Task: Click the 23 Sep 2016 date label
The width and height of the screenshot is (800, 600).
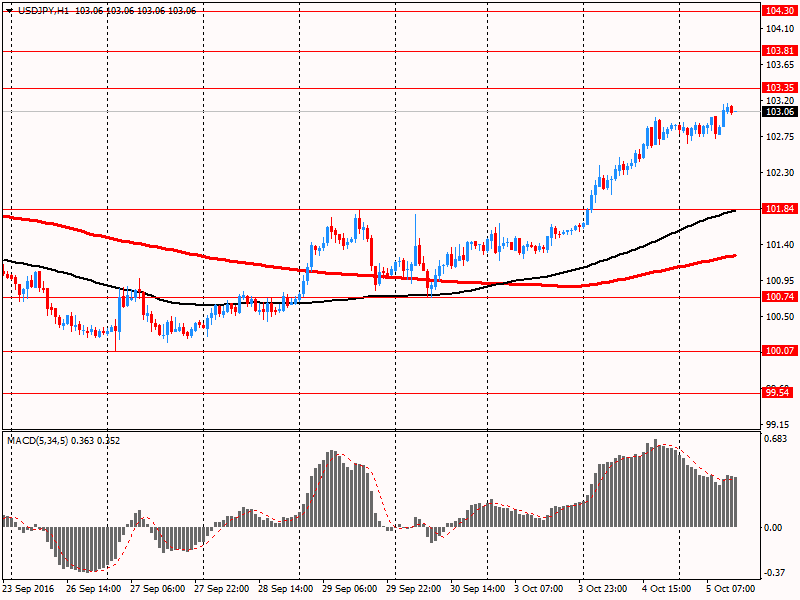Action: [x=28, y=589]
